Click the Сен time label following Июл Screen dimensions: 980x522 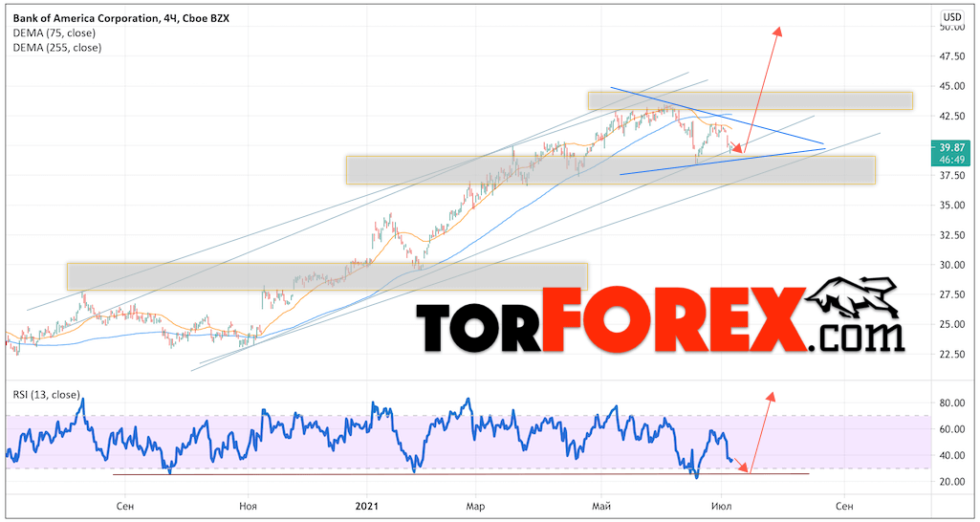tap(844, 505)
